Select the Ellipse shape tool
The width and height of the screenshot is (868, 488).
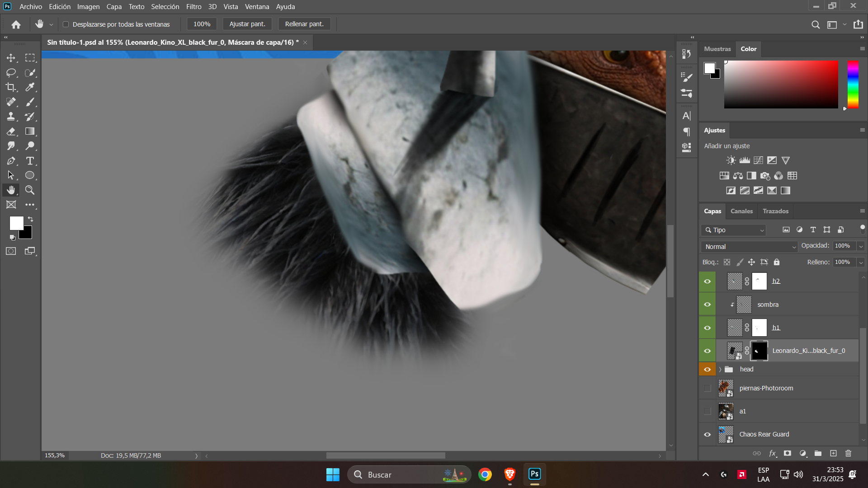(x=30, y=175)
